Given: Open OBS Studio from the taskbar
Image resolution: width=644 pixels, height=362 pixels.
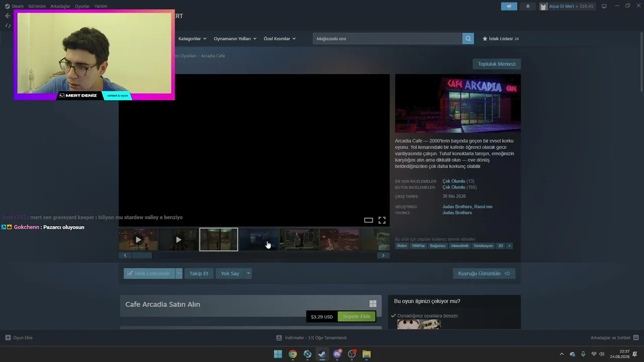Looking at the screenshot, I should [352, 354].
